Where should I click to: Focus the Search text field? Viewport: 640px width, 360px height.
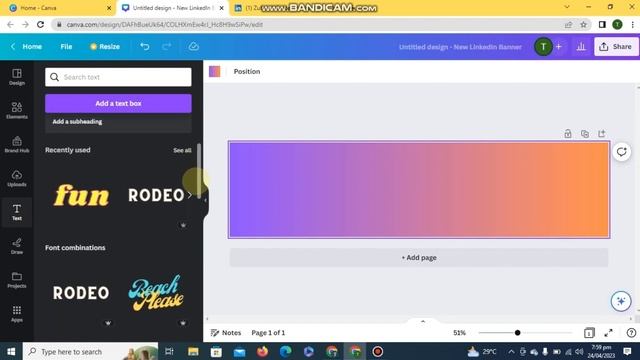[x=118, y=77]
